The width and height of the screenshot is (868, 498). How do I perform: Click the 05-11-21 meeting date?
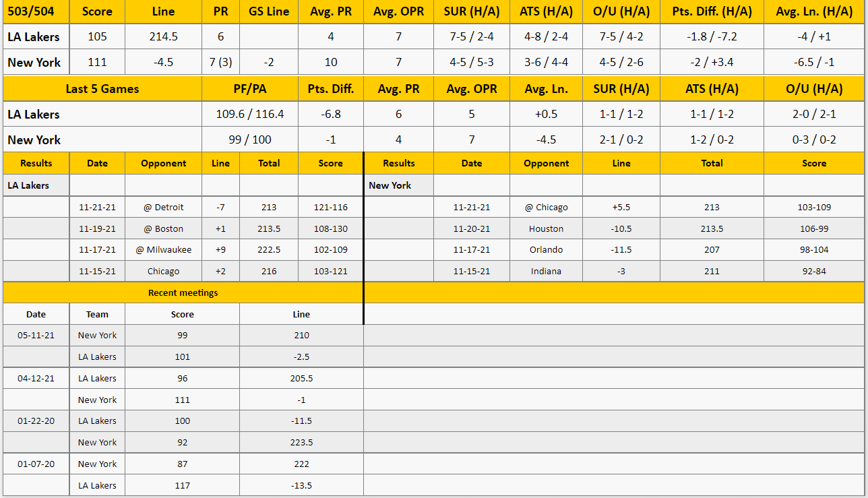coord(36,335)
